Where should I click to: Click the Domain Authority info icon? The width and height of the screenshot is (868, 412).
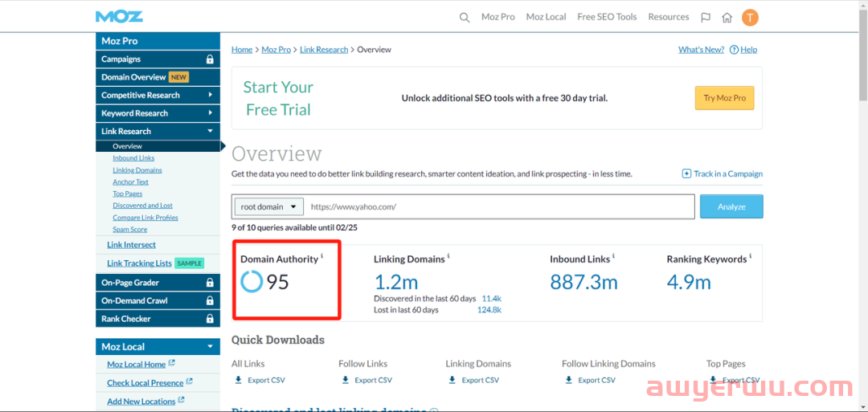coord(322,257)
